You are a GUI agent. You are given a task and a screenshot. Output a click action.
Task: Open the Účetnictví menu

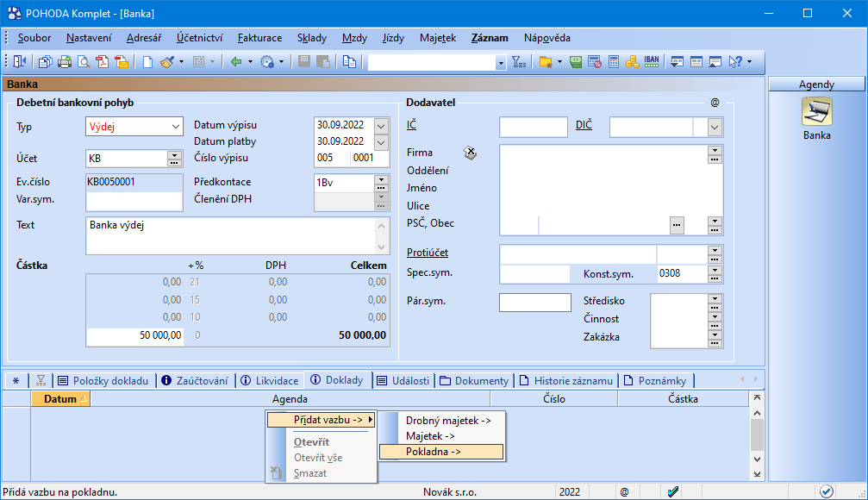[x=199, y=38]
